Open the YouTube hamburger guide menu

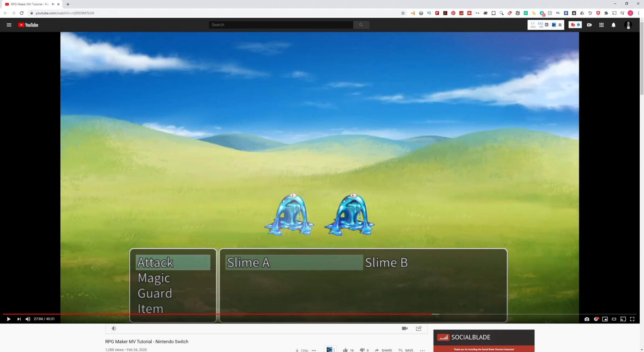[x=9, y=25]
